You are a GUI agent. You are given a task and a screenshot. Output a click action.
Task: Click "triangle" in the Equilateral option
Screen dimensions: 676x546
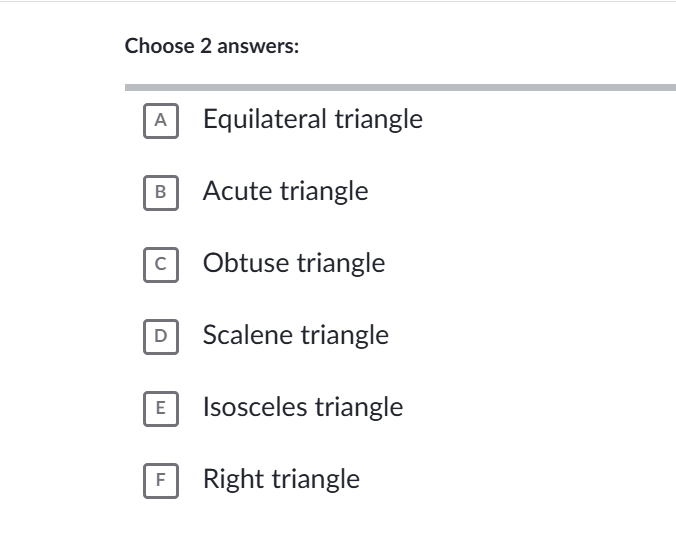pyautogui.click(x=378, y=119)
